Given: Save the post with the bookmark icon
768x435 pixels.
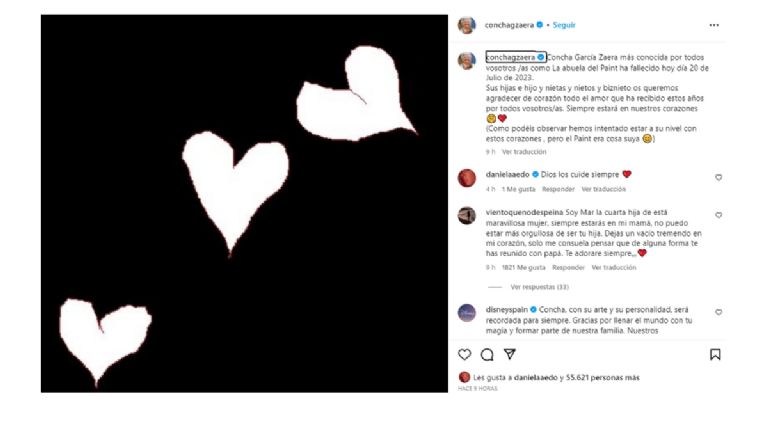Looking at the screenshot, I should tap(715, 354).
